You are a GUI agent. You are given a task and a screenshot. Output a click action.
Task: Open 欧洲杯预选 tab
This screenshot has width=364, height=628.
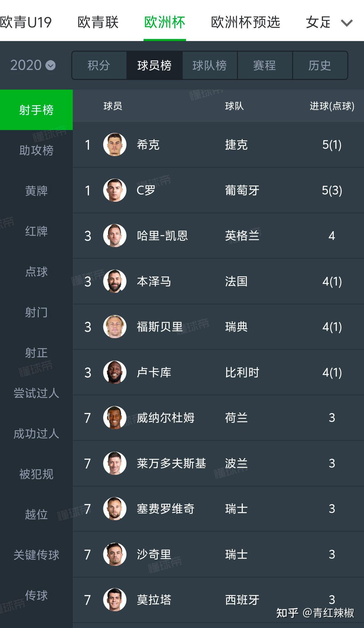246,22
